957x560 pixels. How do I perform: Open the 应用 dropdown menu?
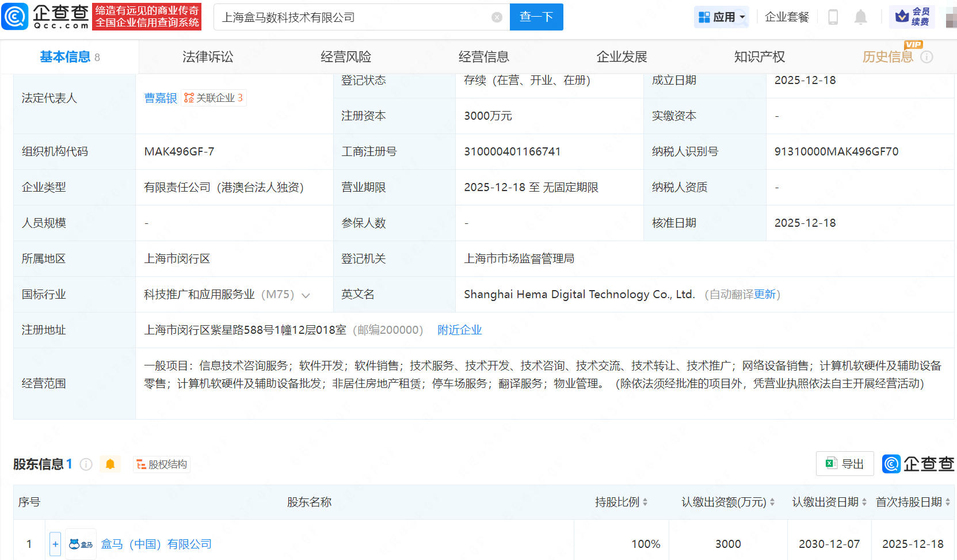[x=721, y=17]
